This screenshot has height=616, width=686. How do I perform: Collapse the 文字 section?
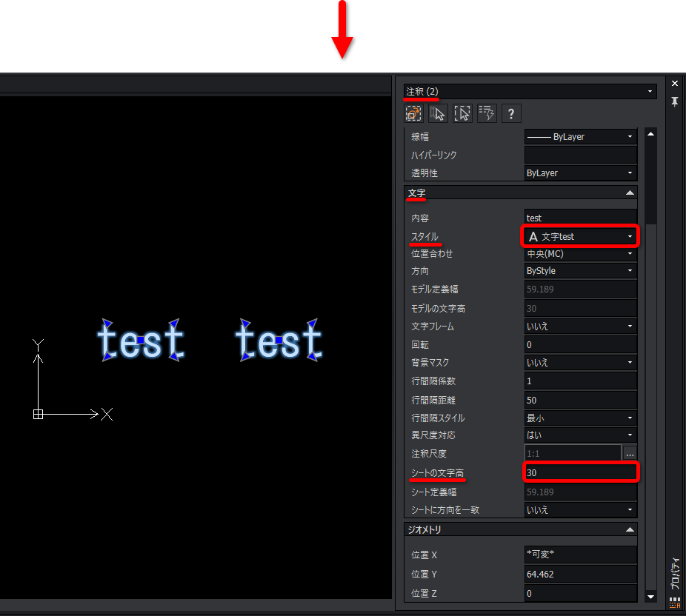pos(630,192)
